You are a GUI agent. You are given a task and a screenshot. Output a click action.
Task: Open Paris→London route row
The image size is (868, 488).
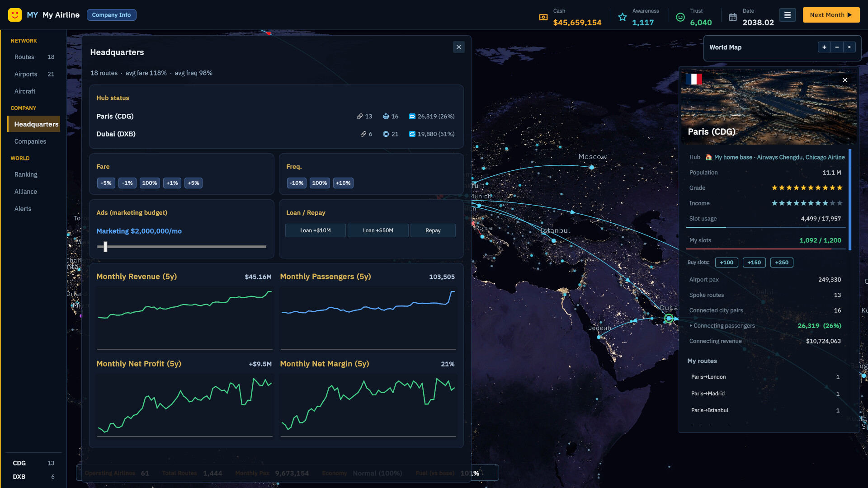coord(765,377)
